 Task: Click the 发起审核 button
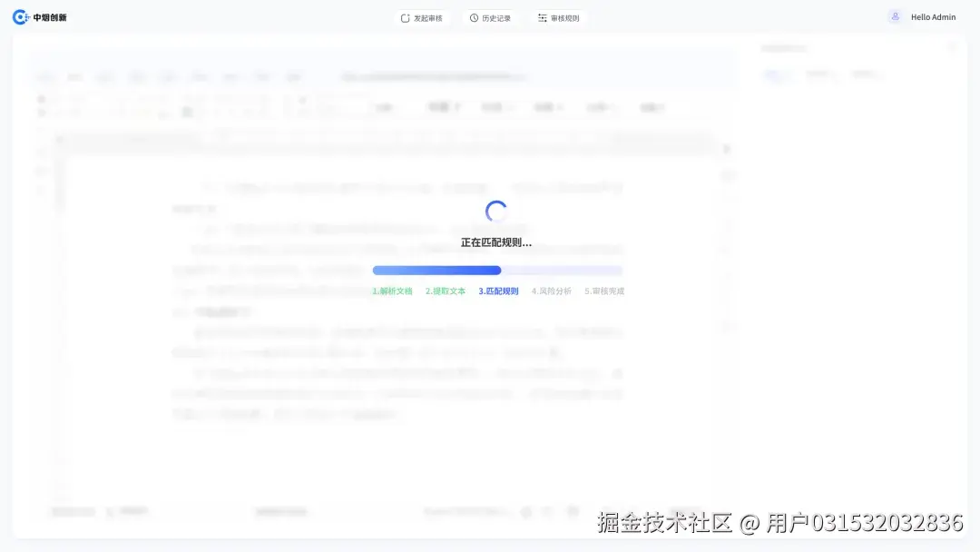pos(422,17)
